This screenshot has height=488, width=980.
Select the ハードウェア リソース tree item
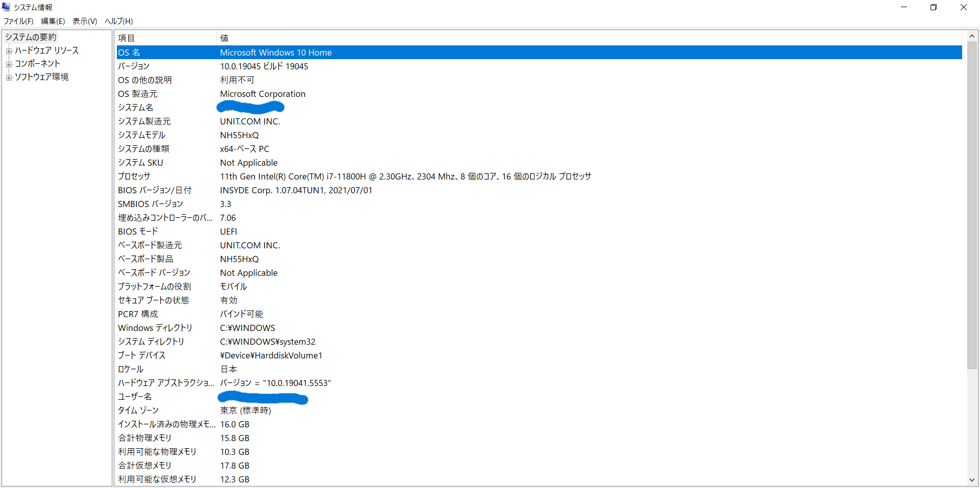coord(46,50)
